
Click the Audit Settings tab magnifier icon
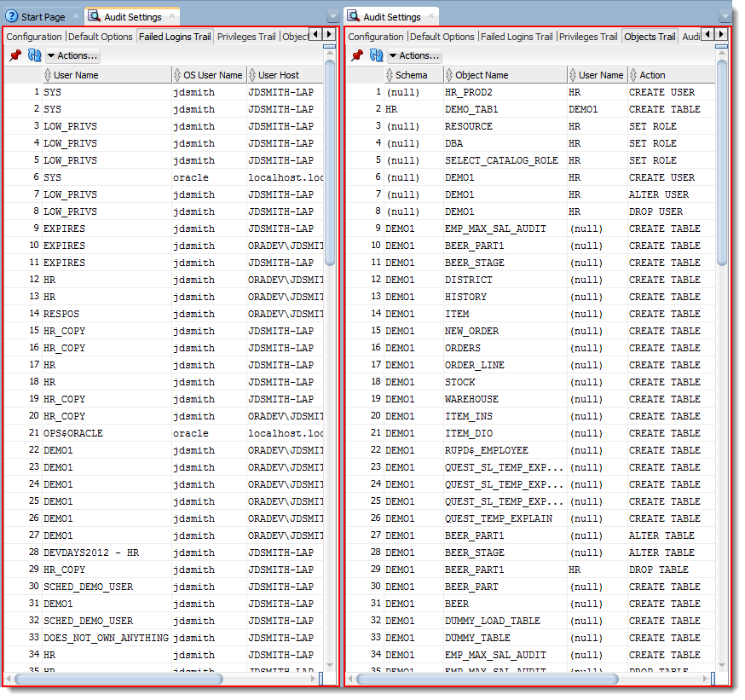[95, 15]
